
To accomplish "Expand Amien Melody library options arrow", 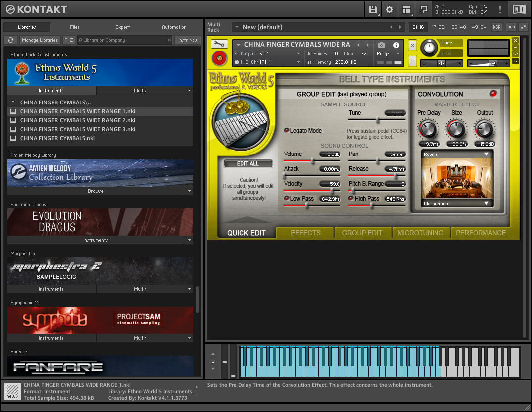I will point(190,191).
